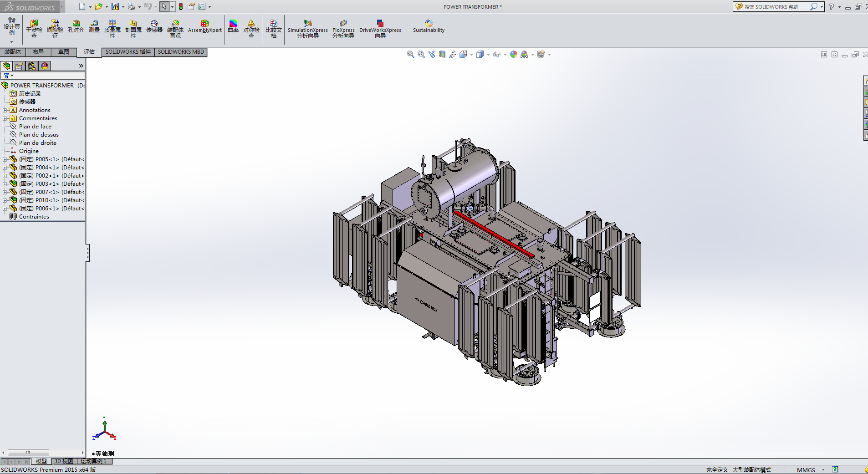Collapse the feature tree panel using side handle
Viewport: 868px width, 474px height.
pos(87,253)
